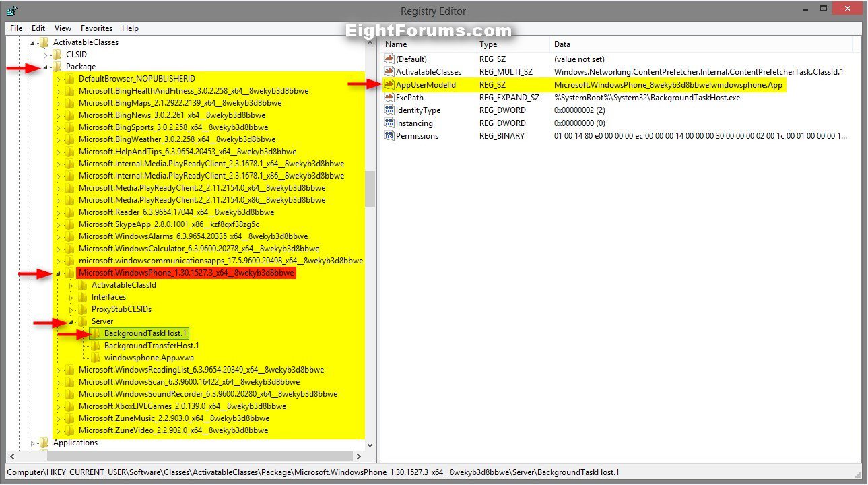Click the AppUserModelId string value icon

click(389, 85)
